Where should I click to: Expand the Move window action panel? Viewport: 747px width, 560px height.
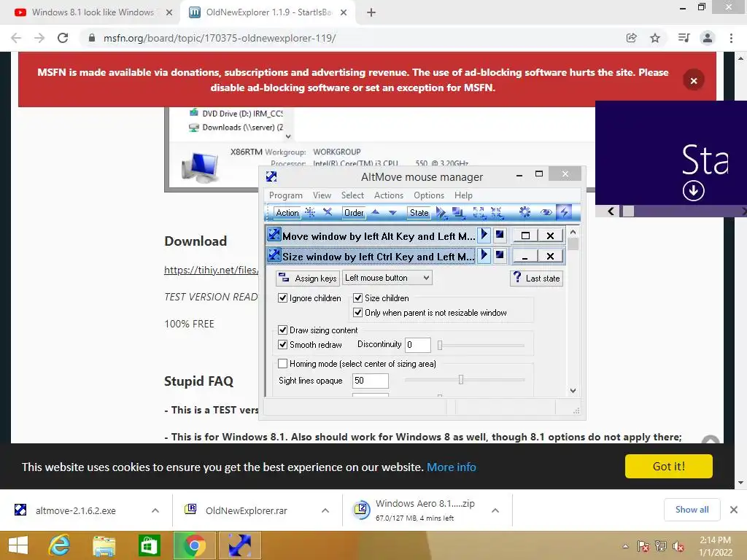pyautogui.click(x=525, y=236)
